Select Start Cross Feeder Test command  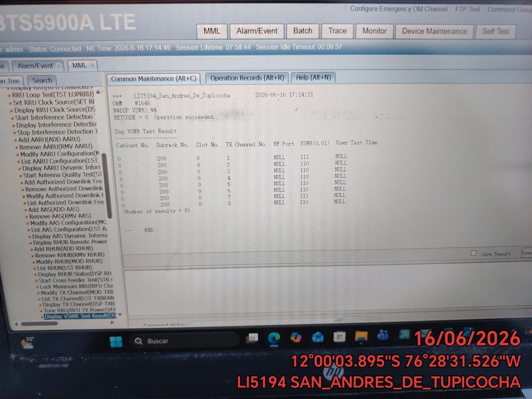76,280
